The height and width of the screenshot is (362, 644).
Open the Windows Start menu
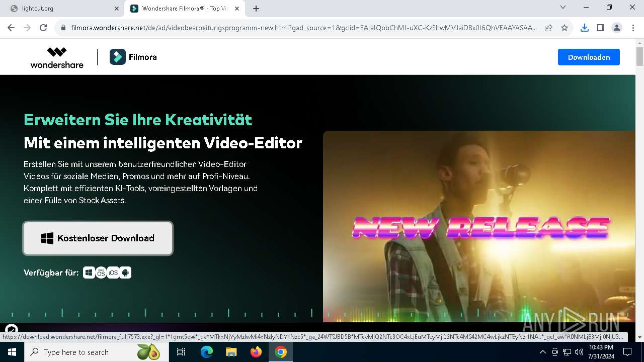pos(12,352)
